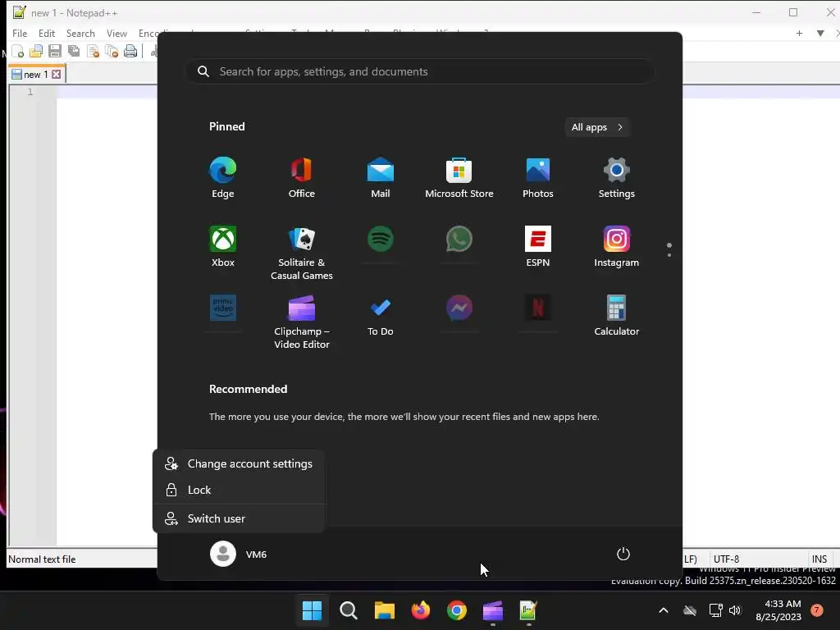Click the Print icon in Notepad++ toolbar
This screenshot has height=630, width=840.
(x=130, y=52)
